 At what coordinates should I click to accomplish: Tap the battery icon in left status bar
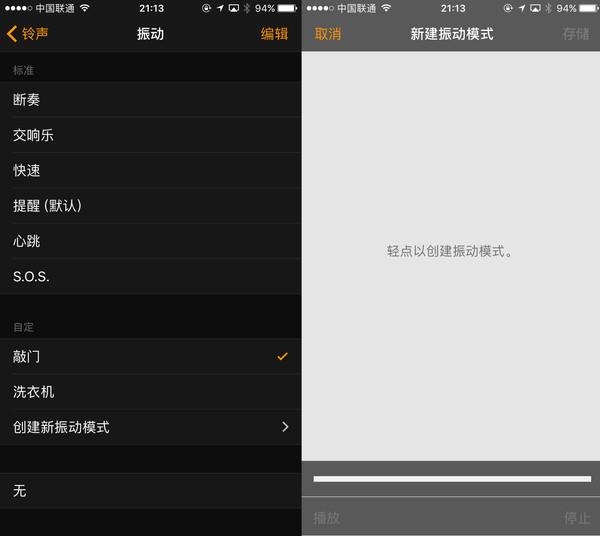pyautogui.click(x=287, y=8)
